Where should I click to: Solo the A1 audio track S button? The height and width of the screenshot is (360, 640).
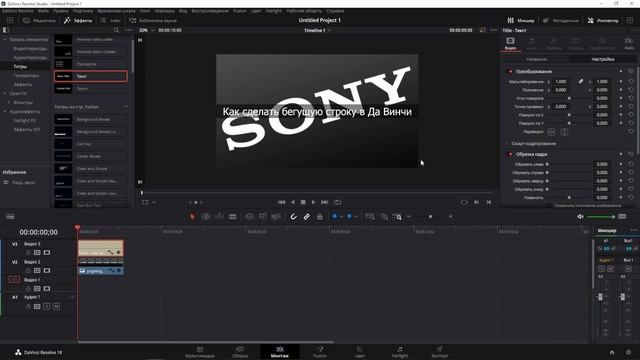pyautogui.click(x=47, y=306)
